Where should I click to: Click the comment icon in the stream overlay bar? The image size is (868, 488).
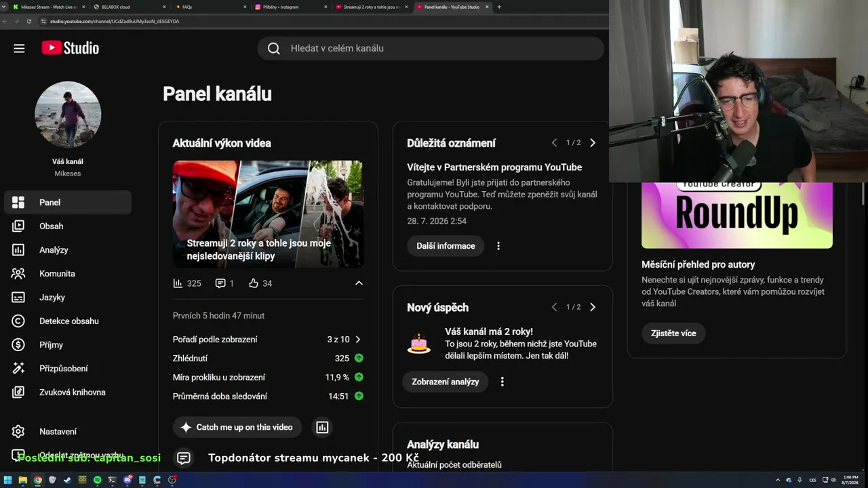184,458
